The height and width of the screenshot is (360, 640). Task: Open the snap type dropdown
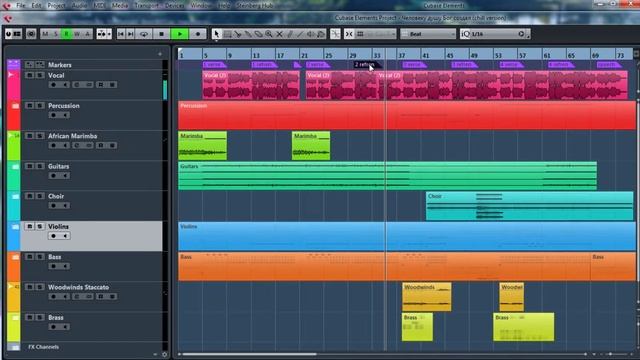pyautogui.click(x=376, y=34)
